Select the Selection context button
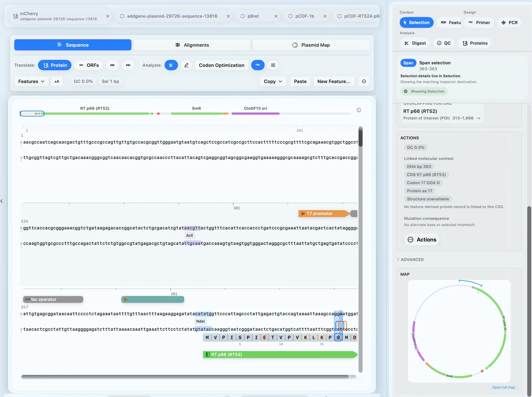Image resolution: width=532 pixels, height=397 pixels. click(x=417, y=23)
